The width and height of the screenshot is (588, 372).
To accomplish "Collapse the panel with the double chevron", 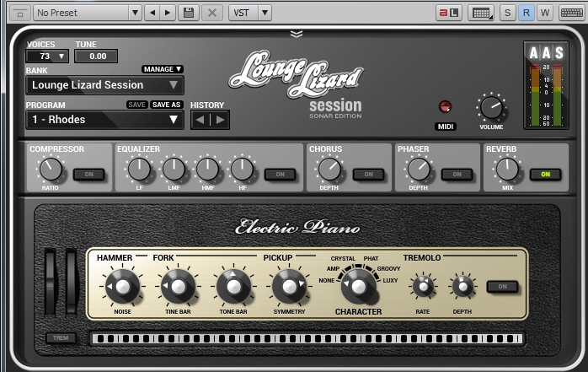I will [x=297, y=34].
